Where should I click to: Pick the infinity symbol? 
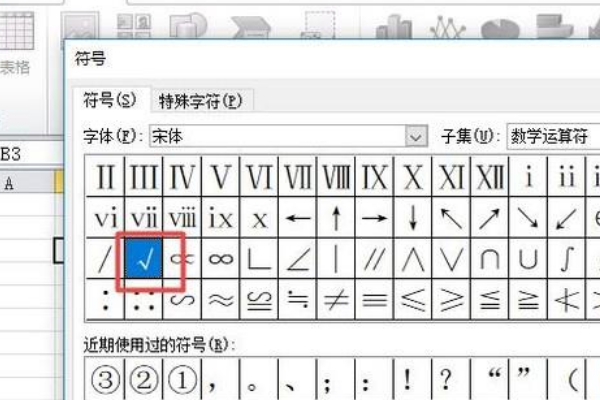(221, 259)
